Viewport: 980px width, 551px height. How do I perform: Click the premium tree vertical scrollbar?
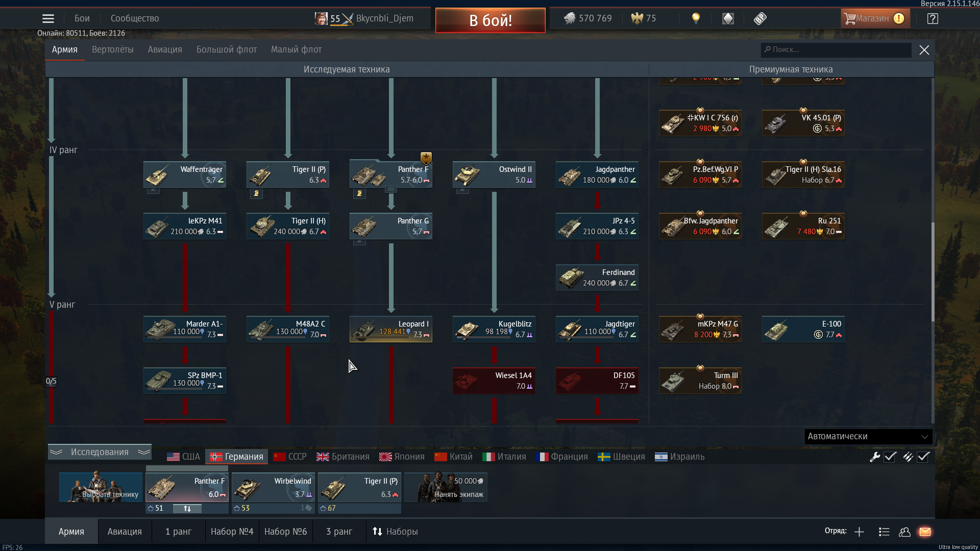click(x=933, y=271)
